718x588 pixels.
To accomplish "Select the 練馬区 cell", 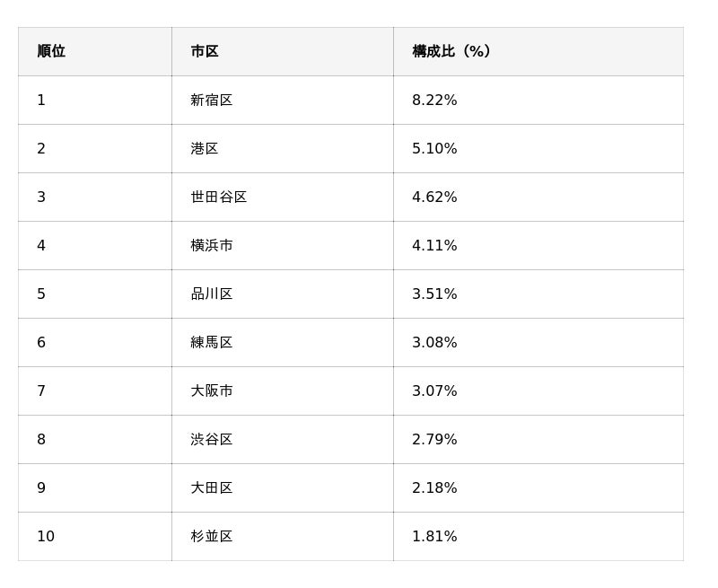I will point(212,343).
